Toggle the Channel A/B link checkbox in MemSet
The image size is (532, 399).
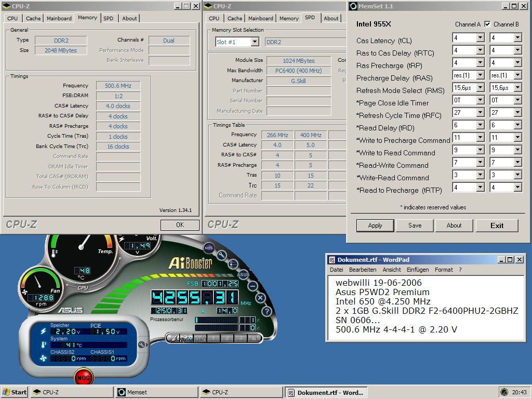click(487, 24)
